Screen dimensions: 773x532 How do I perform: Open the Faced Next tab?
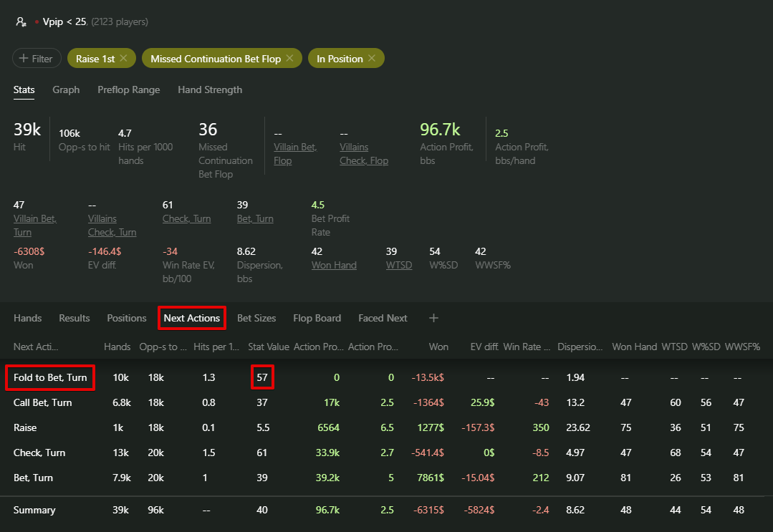(383, 318)
